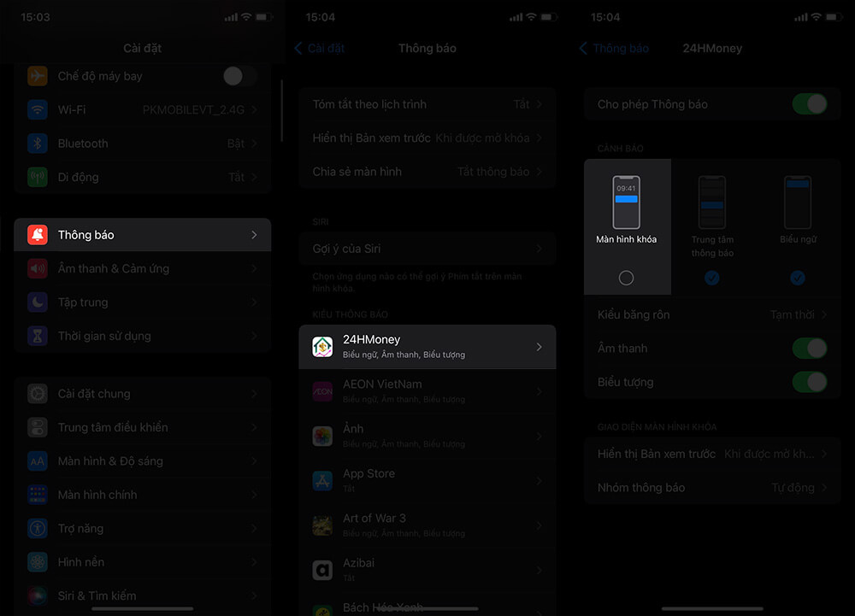Viewport: 855px width, 616px height.
Task: Tap the Ảnh photos app icon
Action: pyautogui.click(x=322, y=437)
